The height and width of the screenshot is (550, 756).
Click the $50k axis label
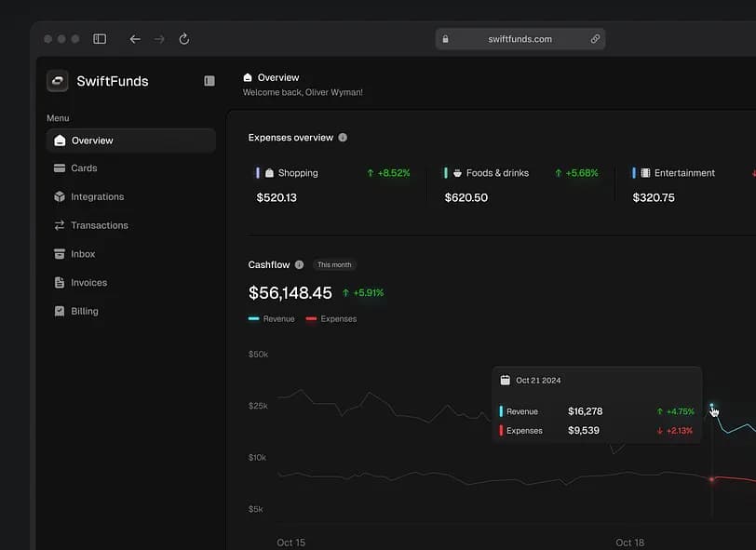click(259, 355)
